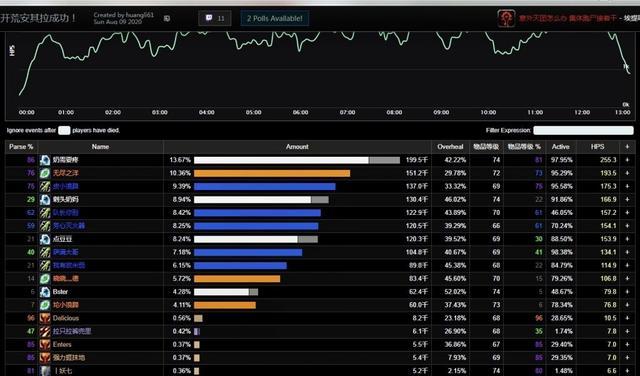Screen dimensions: 640x376
Task: Expand details for the Bster row
Action: [x=627, y=292]
